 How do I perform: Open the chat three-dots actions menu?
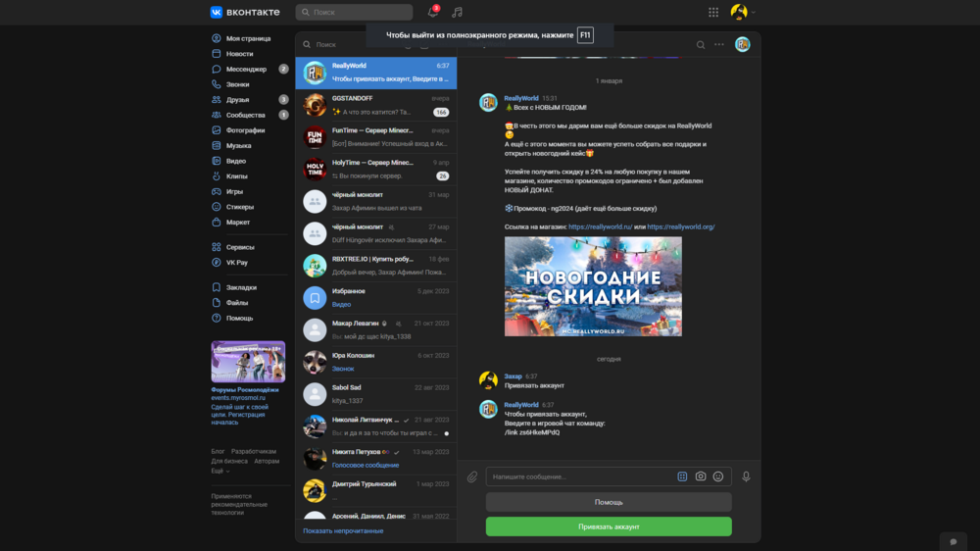pos(719,44)
